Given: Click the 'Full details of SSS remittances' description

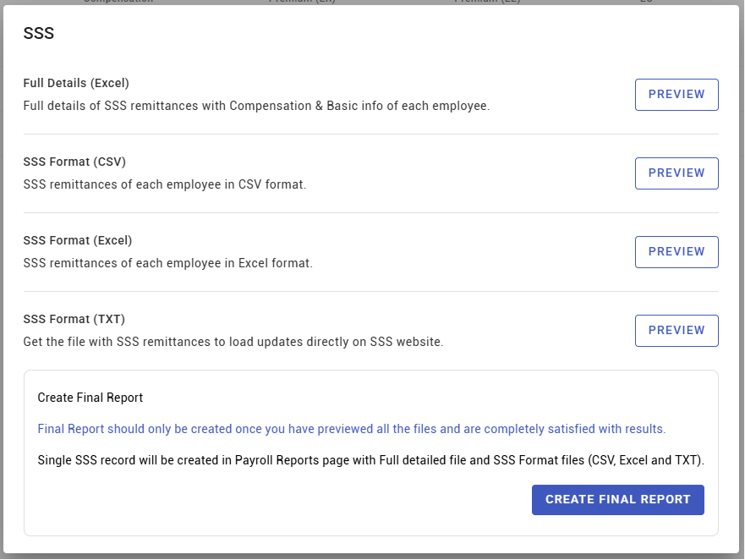Looking at the screenshot, I should click(256, 106).
